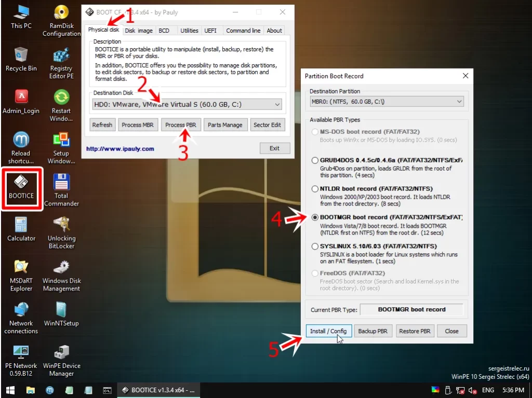This screenshot has width=532, height=398.
Task: Open the Admin_Login desktop shortcut
Action: tap(21, 102)
